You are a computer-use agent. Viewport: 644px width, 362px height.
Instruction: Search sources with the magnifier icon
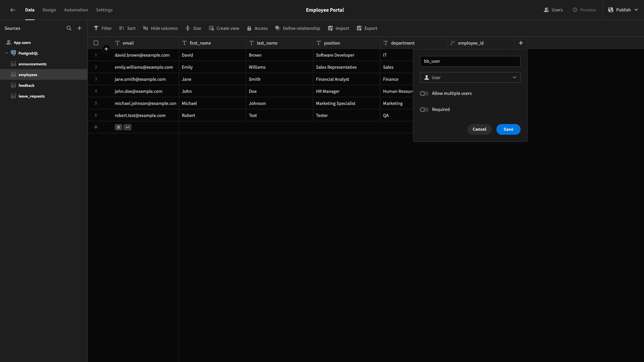(69, 28)
